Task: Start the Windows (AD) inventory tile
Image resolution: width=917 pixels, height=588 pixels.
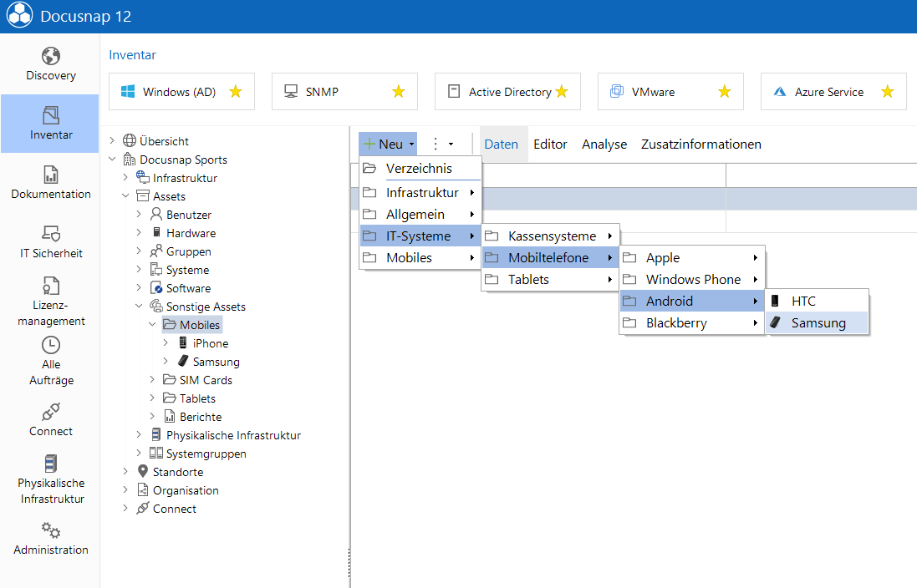Action: (181, 91)
